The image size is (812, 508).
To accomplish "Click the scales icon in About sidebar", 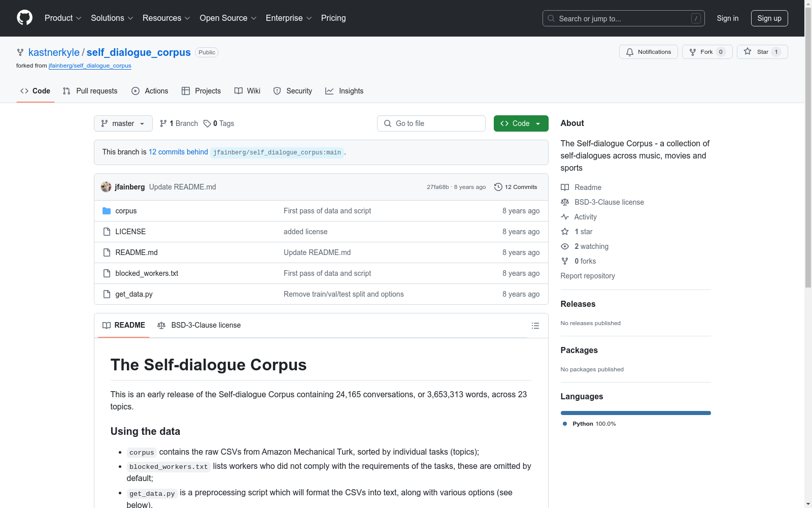I will pos(565,202).
